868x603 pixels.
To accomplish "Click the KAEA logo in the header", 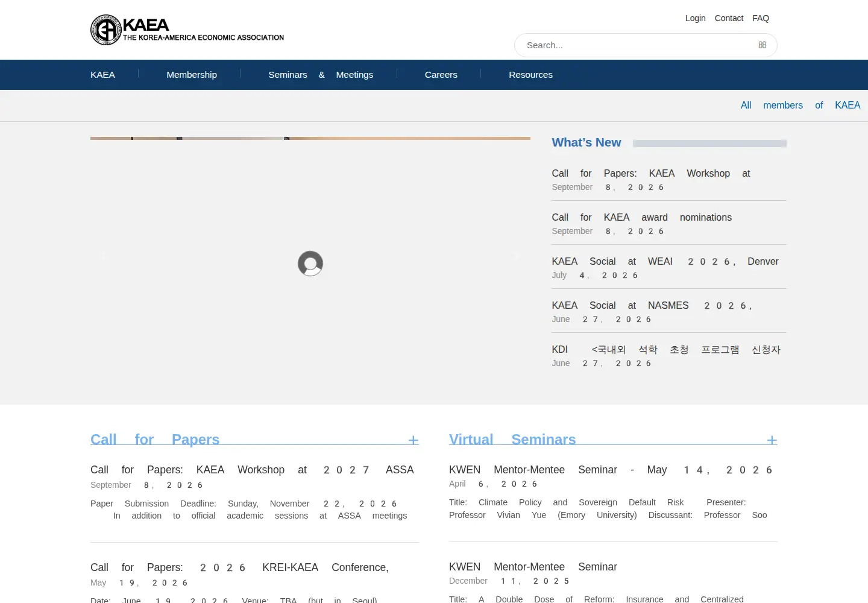I will [187, 30].
